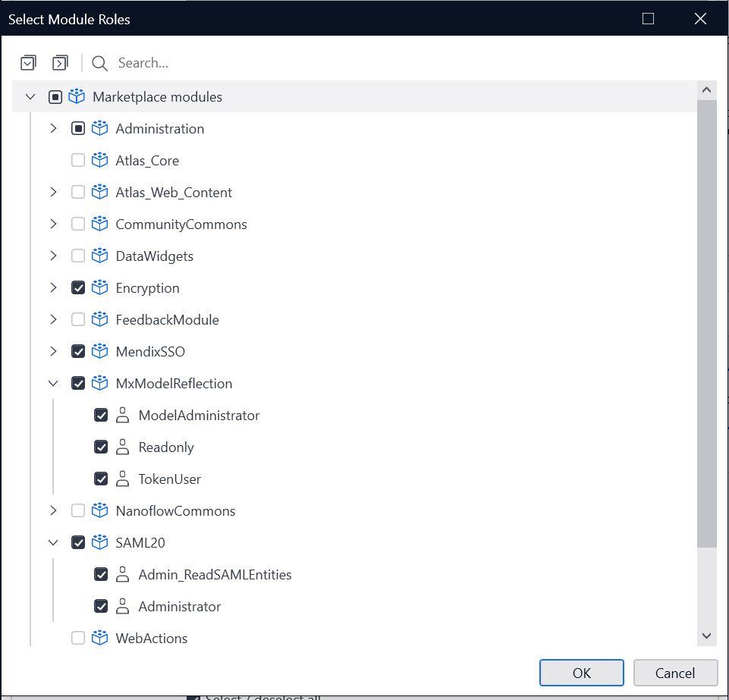
Task: Collapse the MxModelReflection node
Action: coord(53,383)
